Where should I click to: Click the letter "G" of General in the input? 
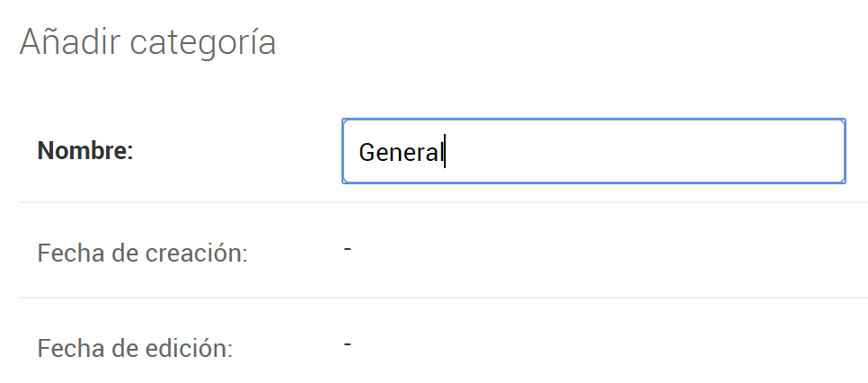click(367, 153)
